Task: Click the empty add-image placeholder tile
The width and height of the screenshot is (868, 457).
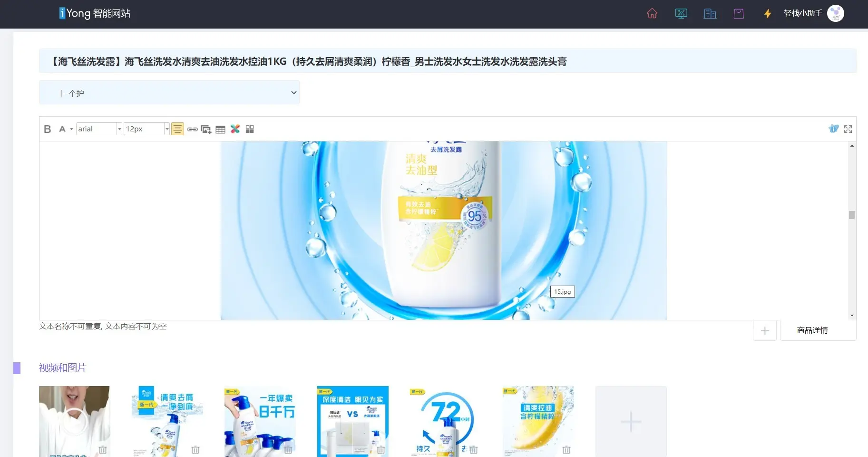Action: 631,421
